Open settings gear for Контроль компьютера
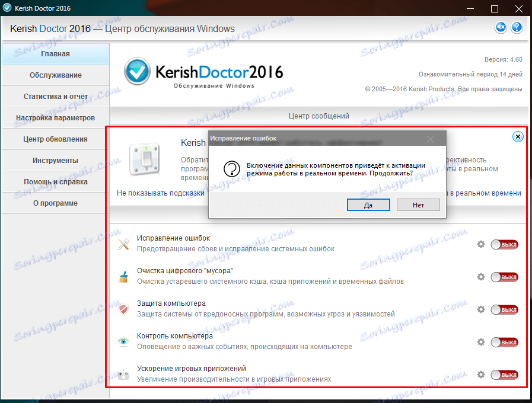532x403 pixels. (481, 341)
